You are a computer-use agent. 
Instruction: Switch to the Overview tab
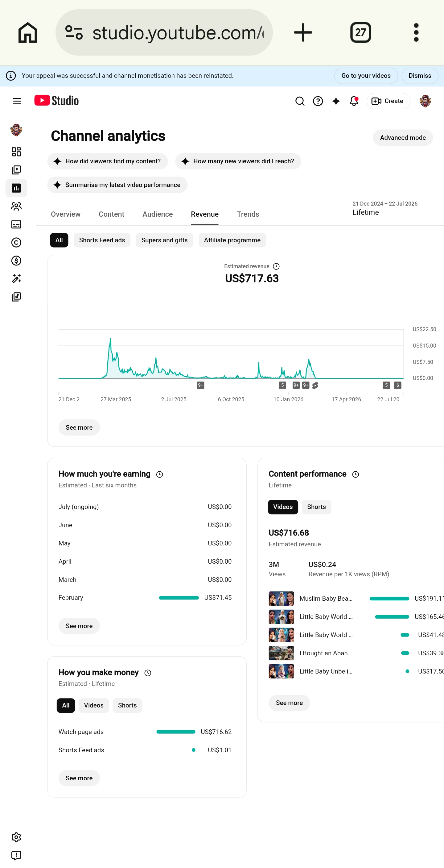(x=66, y=214)
